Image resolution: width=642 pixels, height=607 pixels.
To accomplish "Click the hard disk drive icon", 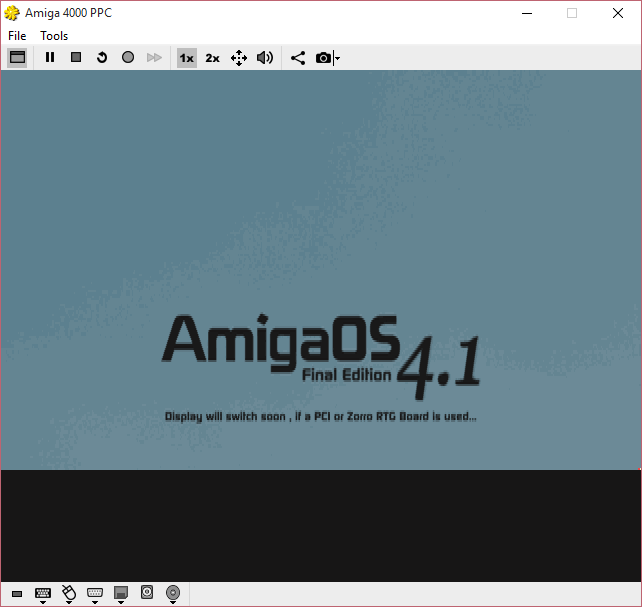I will coord(147,592).
